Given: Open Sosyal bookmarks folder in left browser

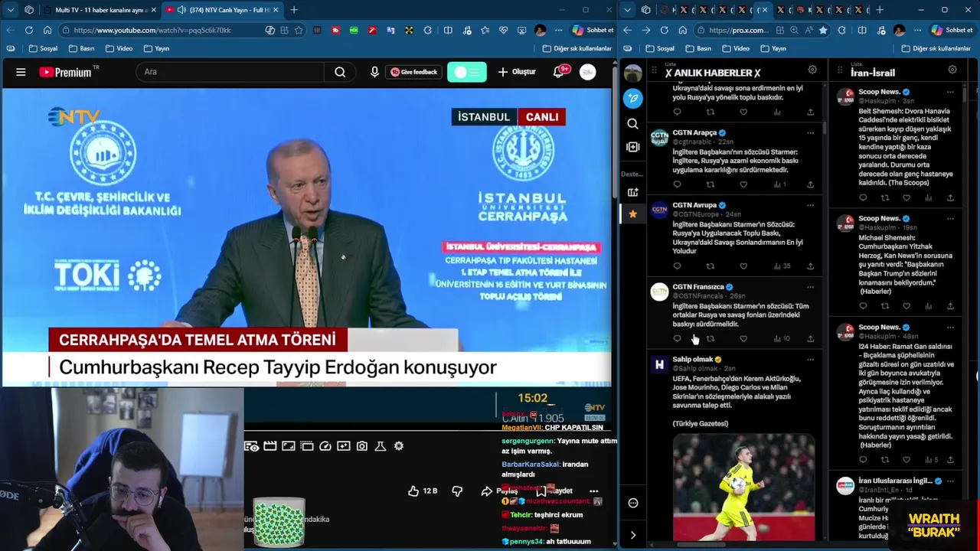Looking at the screenshot, I should pyautogui.click(x=43, y=48).
